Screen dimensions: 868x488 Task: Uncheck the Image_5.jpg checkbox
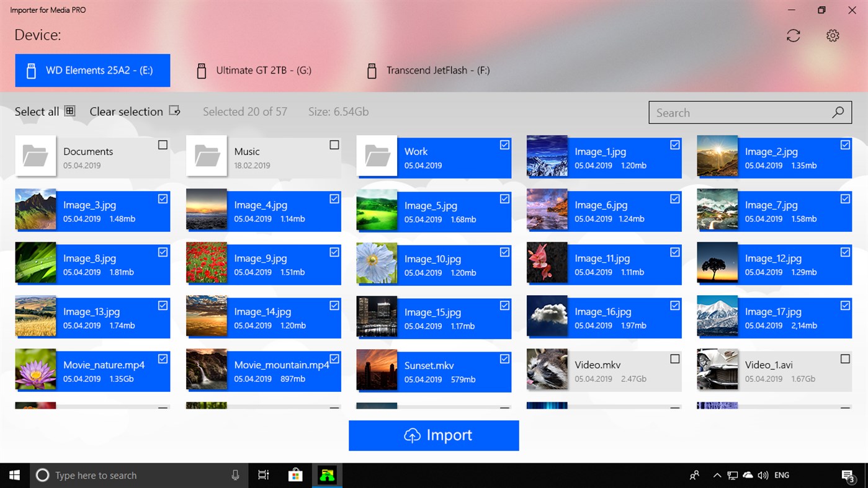[x=504, y=198]
